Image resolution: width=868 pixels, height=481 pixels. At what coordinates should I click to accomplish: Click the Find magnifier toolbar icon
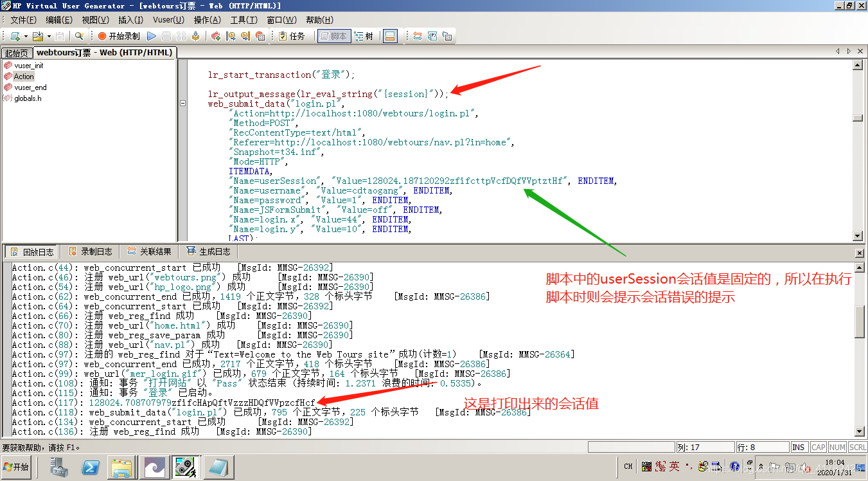[79, 36]
